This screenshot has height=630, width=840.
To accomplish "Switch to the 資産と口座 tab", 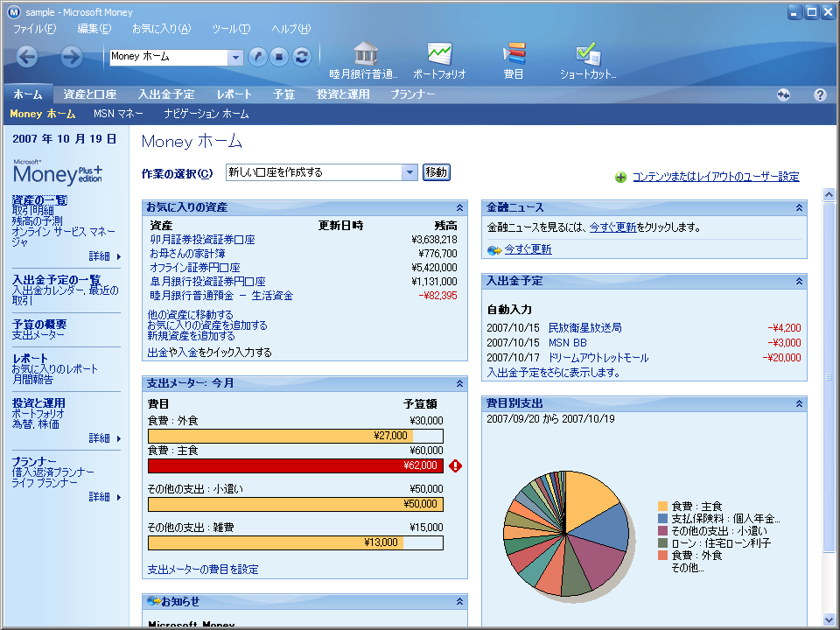I will 89,94.
